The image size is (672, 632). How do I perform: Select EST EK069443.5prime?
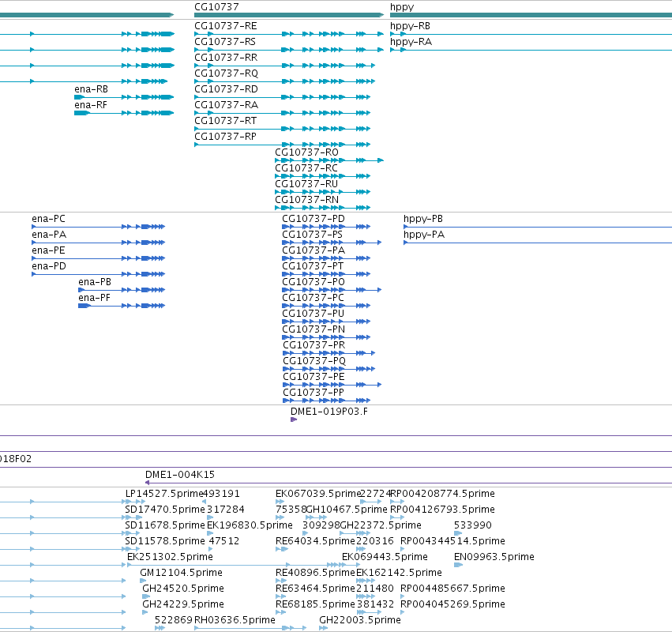tap(385, 557)
